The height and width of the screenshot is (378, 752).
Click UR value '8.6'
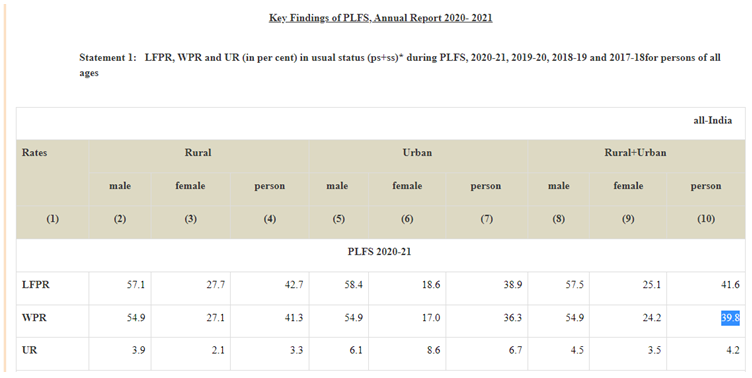coord(434,350)
